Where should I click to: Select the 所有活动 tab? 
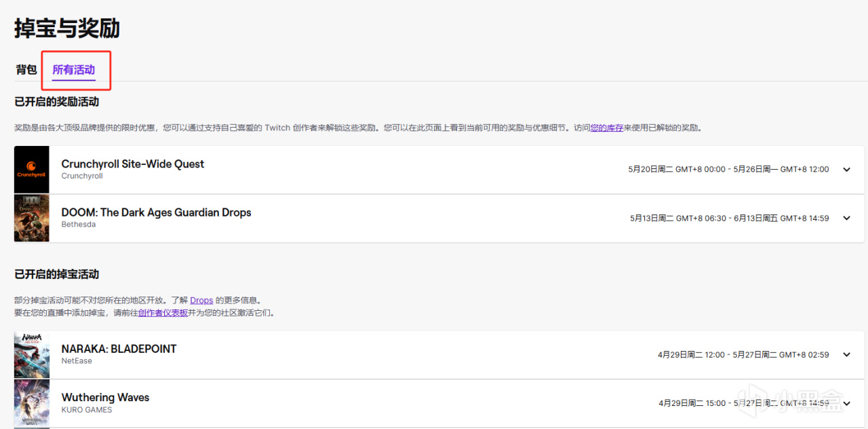click(x=74, y=69)
